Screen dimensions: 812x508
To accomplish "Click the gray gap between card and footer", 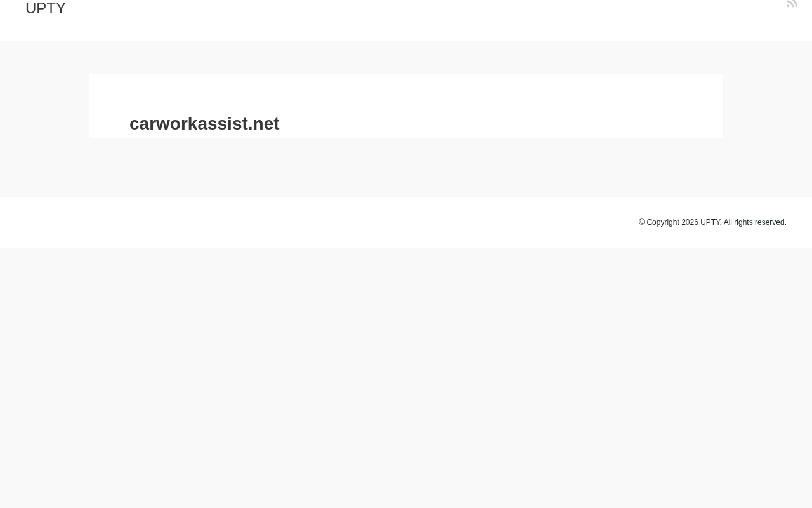I will pos(406,168).
